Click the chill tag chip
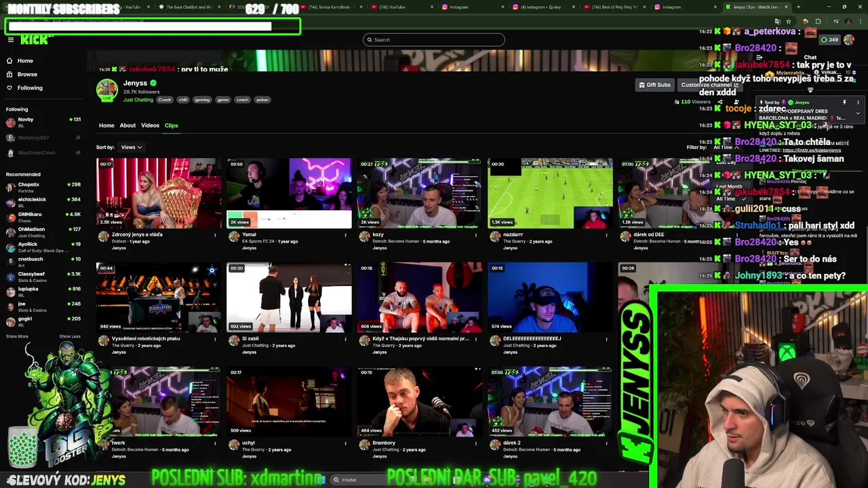868x488 pixels. pyautogui.click(x=183, y=100)
